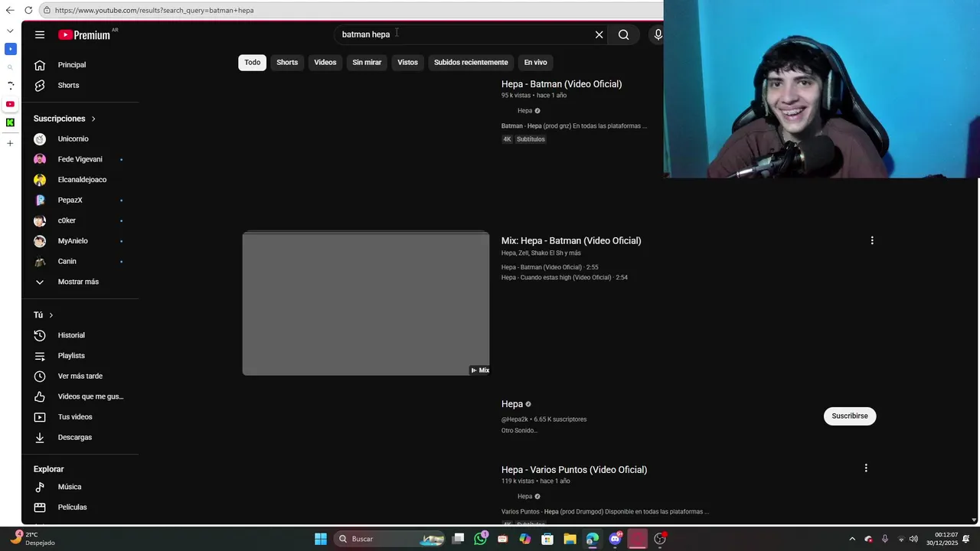The image size is (980, 551).
Task: Open the Fede Vigevani channel subscription
Action: tap(80, 159)
